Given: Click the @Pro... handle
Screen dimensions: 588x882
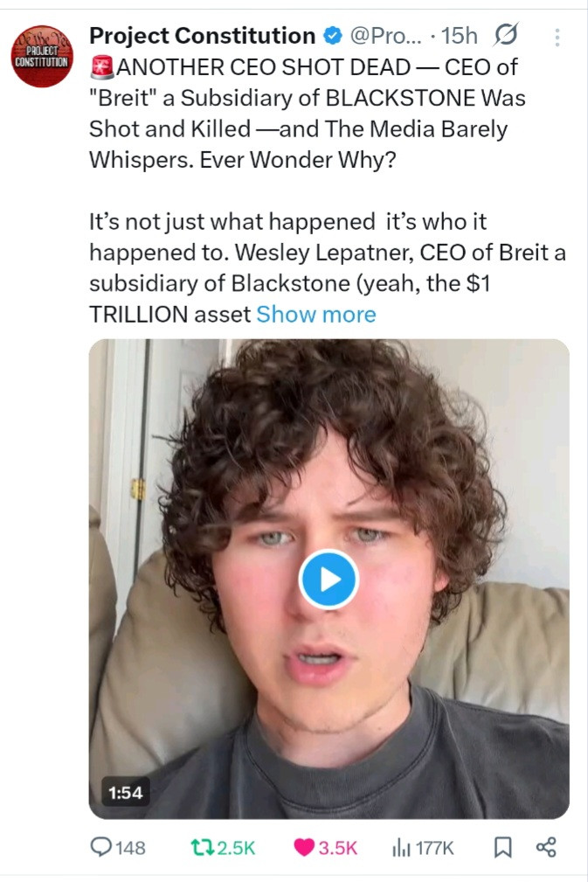Looking at the screenshot, I should coord(384,36).
